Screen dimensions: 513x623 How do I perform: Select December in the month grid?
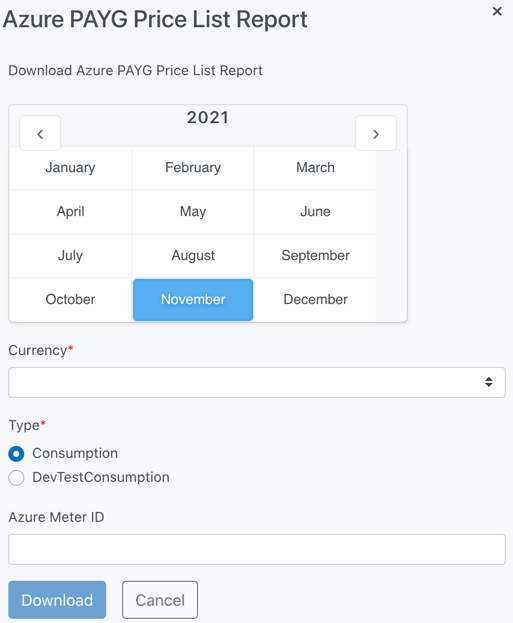(x=315, y=300)
